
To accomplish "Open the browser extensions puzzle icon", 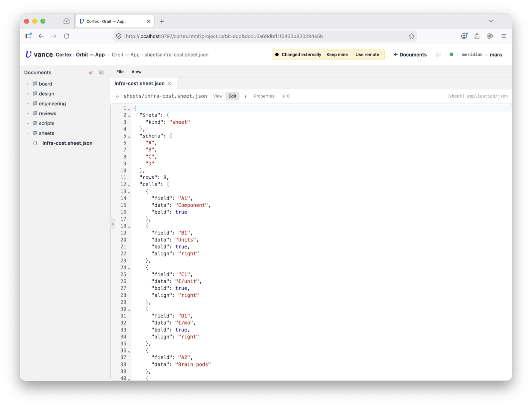I will [477, 36].
